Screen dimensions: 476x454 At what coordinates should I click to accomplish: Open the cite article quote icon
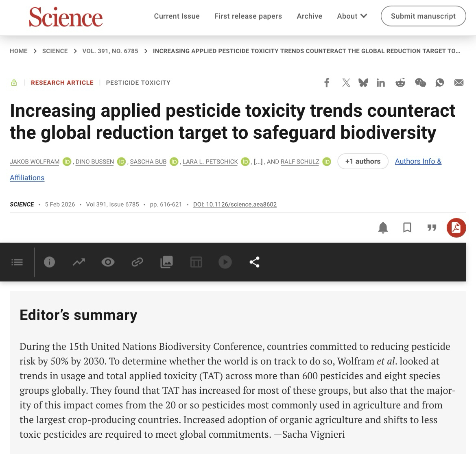point(432,228)
